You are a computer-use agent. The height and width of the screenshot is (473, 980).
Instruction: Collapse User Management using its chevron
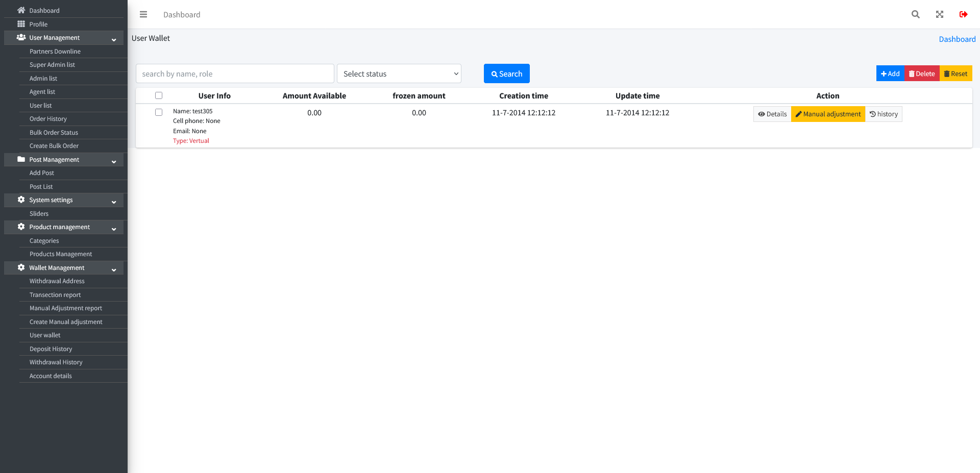[114, 40]
